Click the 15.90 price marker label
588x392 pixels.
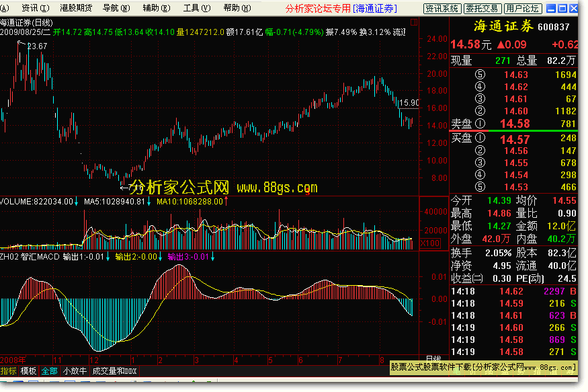(409, 103)
